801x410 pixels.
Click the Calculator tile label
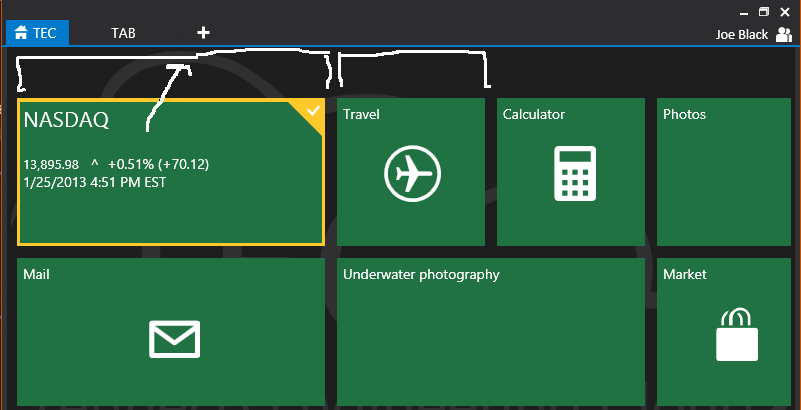pyautogui.click(x=534, y=114)
